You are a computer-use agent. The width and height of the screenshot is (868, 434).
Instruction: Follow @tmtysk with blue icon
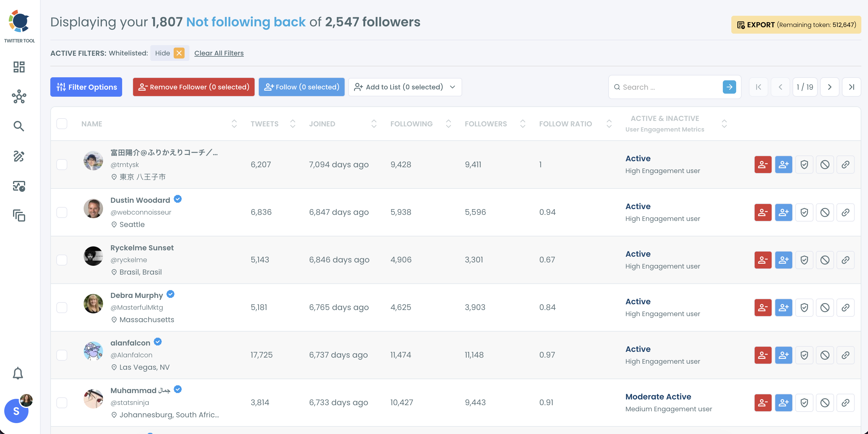click(783, 165)
